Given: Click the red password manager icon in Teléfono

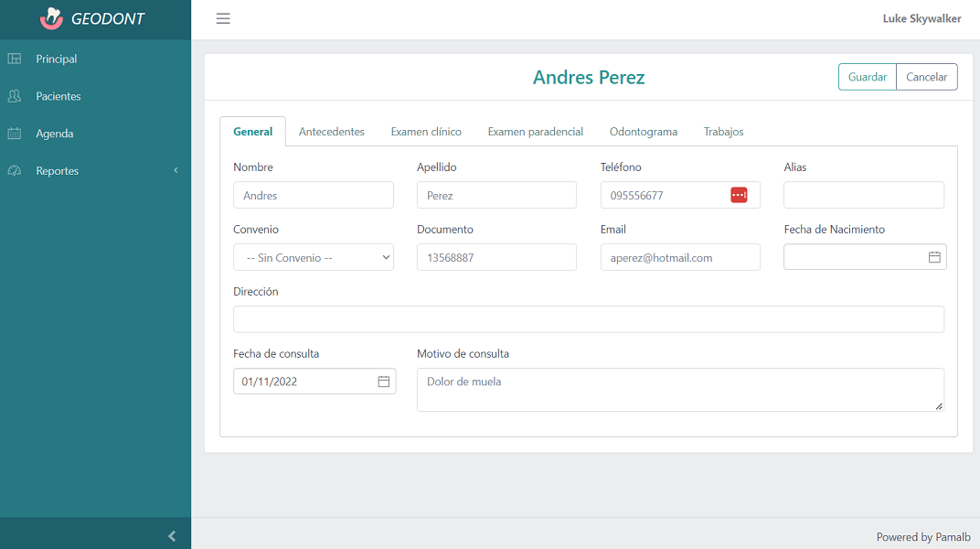Looking at the screenshot, I should click(739, 195).
